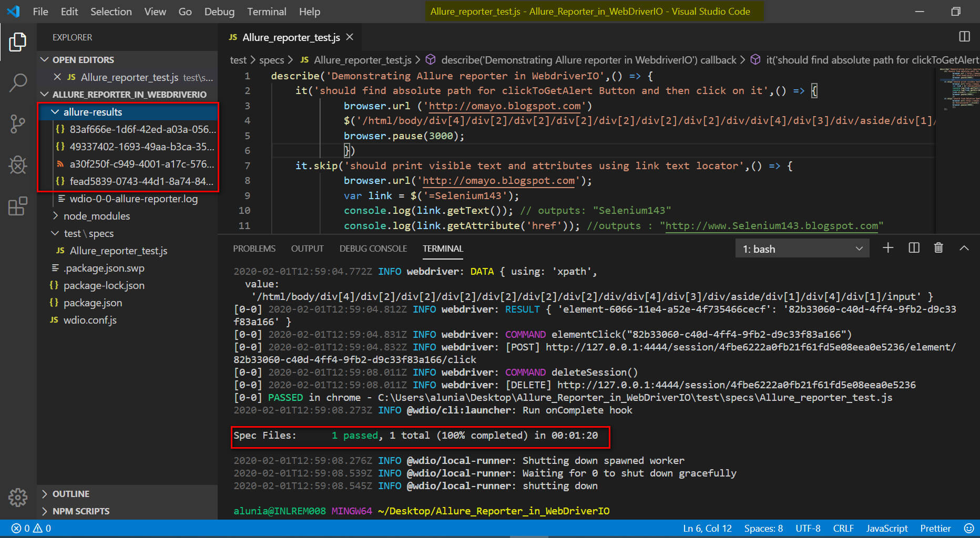Open file 83af666e-1d6f-42ed-a03a-056 json
980x538 pixels.
(128, 129)
